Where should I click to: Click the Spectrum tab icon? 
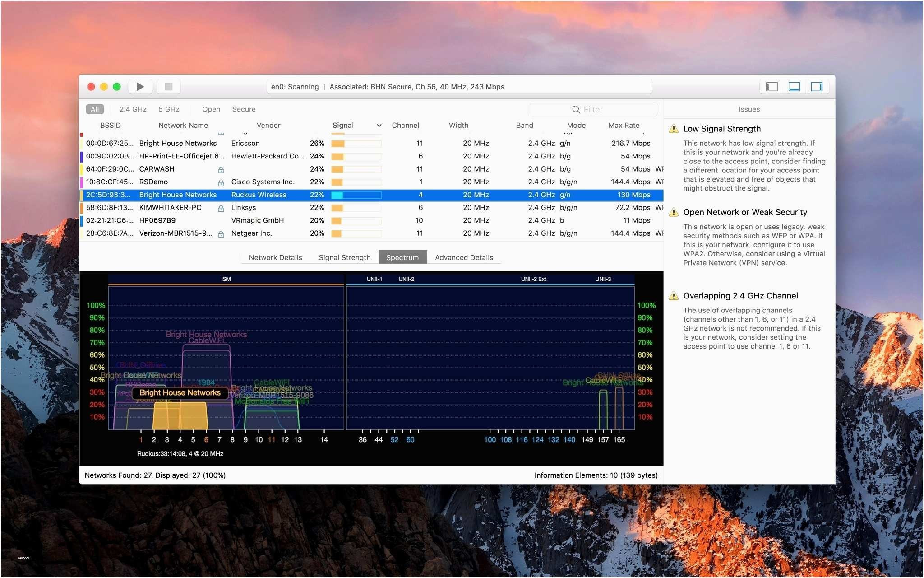[401, 257]
